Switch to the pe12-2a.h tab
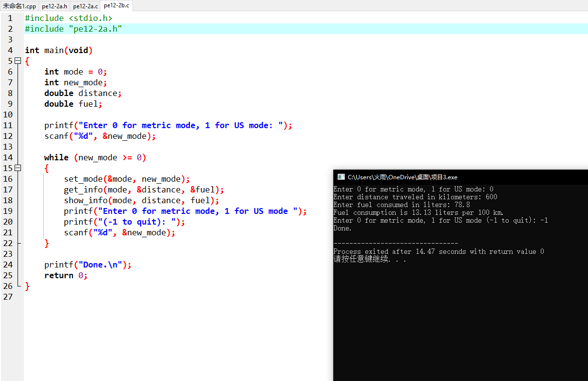Screen dimensions: 588x381 click(55, 6)
